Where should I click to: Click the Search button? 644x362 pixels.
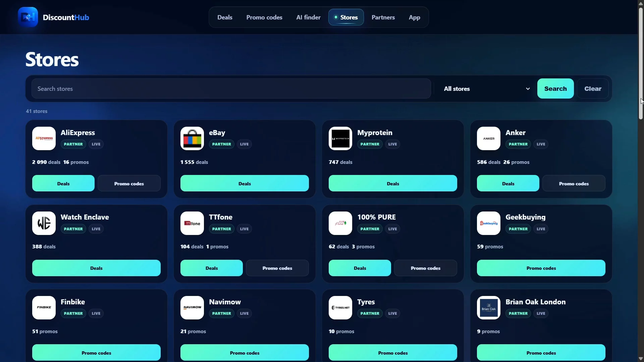(555, 89)
